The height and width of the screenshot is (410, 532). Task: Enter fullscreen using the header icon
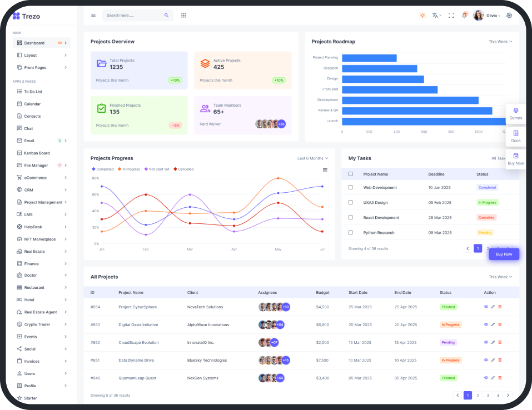point(451,15)
